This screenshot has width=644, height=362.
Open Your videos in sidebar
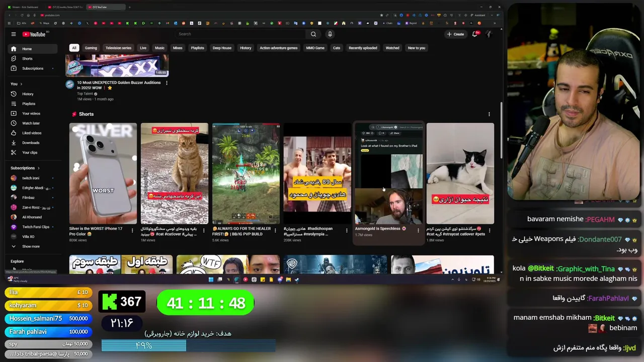pos(33,114)
